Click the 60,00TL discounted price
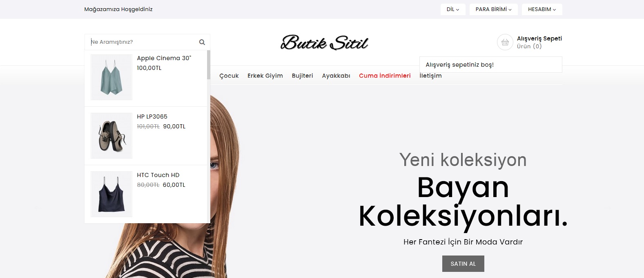The image size is (644, 278). 174,185
